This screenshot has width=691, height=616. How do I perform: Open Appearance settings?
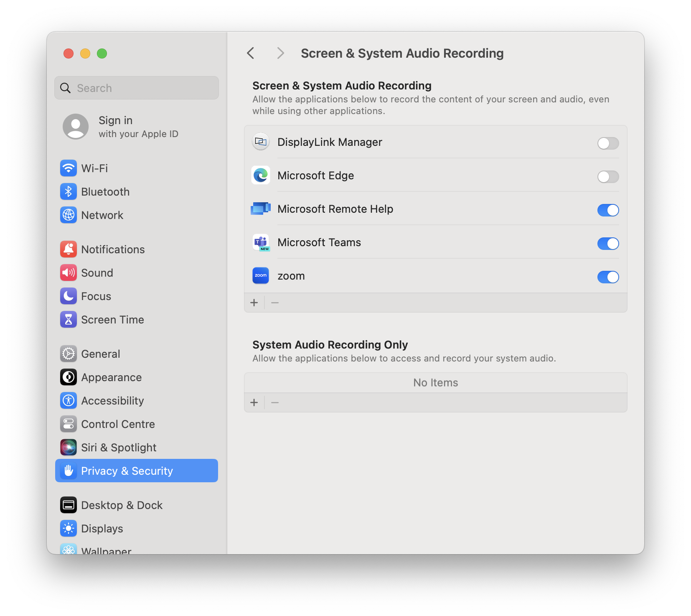pos(137,377)
